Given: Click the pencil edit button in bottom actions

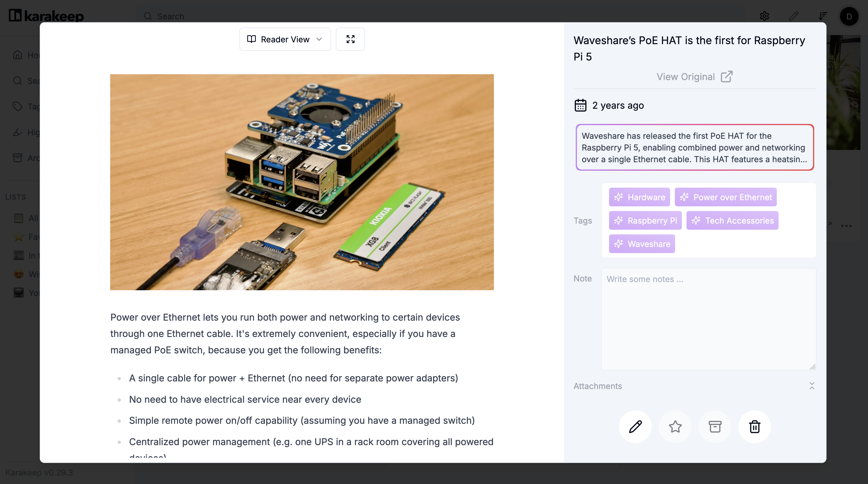Looking at the screenshot, I should [x=635, y=427].
